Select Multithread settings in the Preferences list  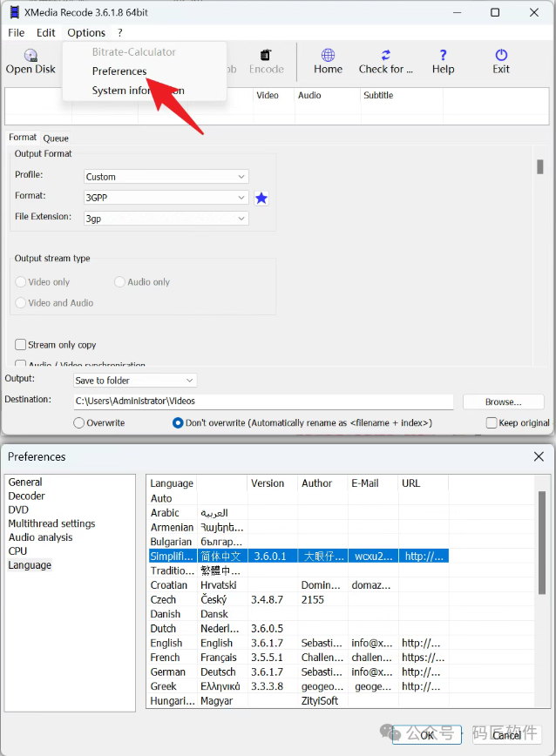[51, 523]
